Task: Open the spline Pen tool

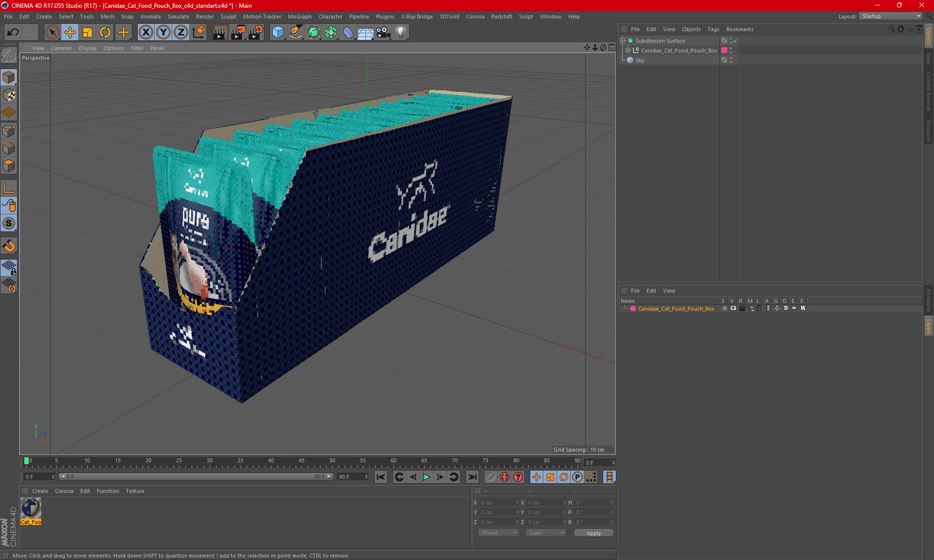Action: tap(295, 33)
